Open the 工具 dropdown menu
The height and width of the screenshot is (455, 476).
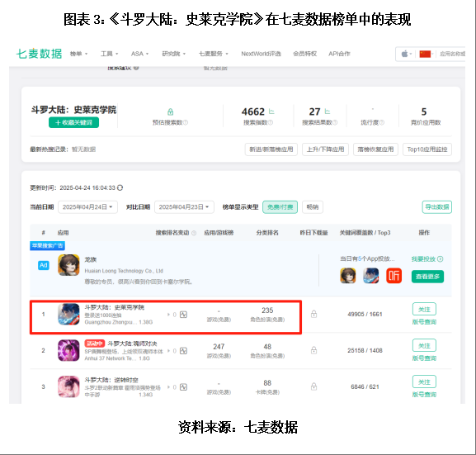click(x=109, y=54)
